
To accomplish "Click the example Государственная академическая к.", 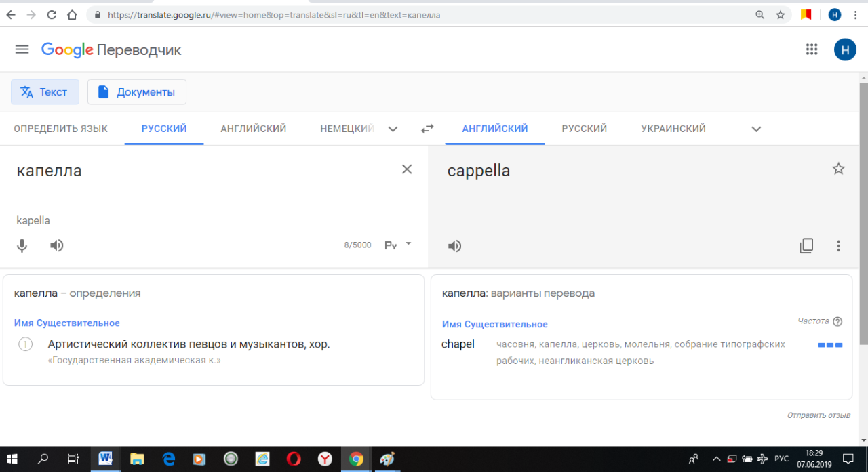I will coord(134,360).
